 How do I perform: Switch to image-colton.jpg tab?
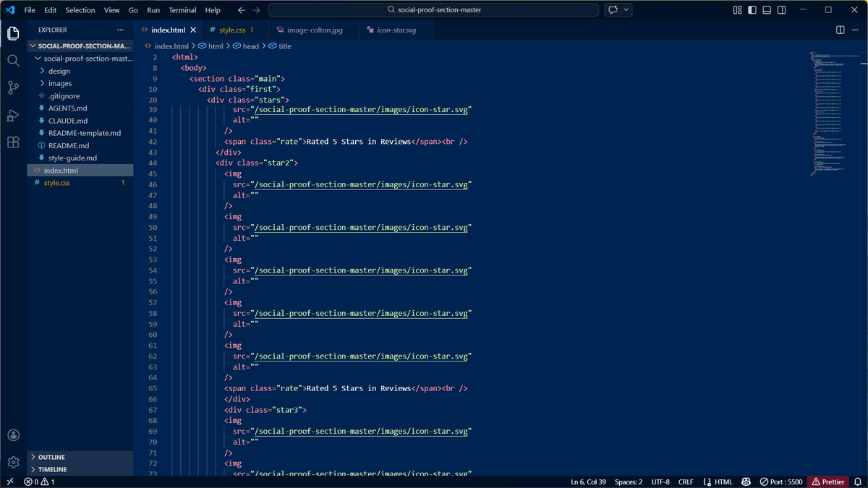pyautogui.click(x=315, y=30)
